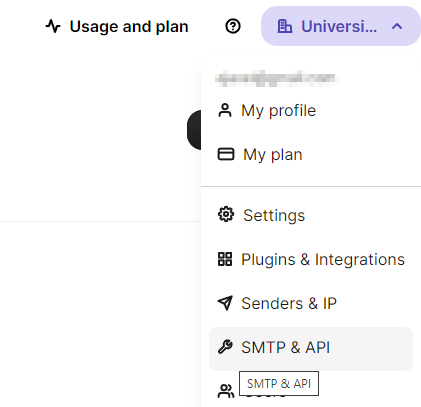Toggle the Universi... account dropdown
The image size is (421, 407).
point(341,26)
